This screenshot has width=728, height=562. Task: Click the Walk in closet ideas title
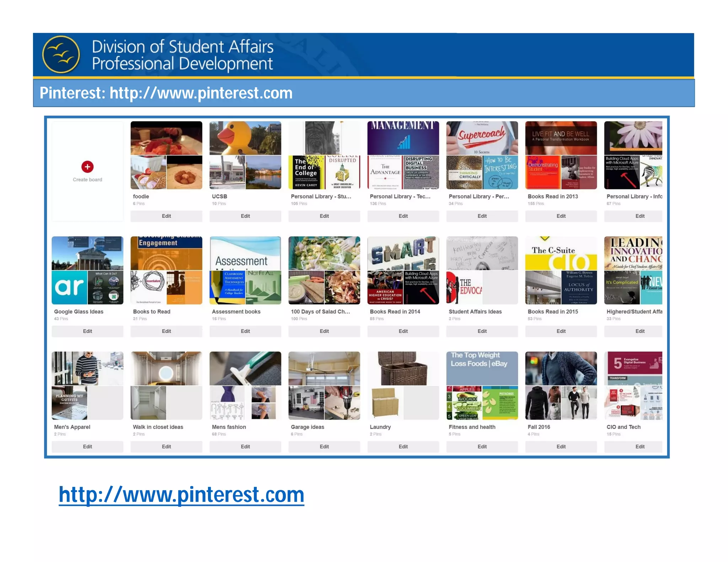158,427
